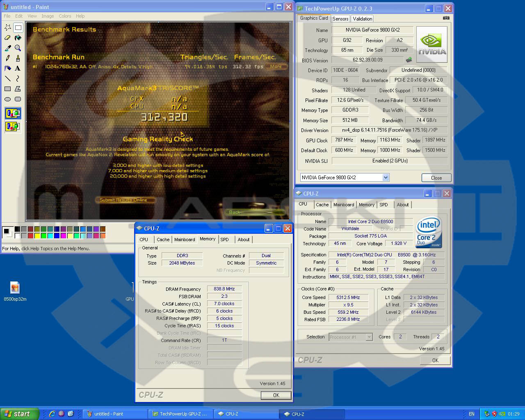Select the Curve tool in Paint
The width and height of the screenshot is (525, 420).
[x=18, y=78]
